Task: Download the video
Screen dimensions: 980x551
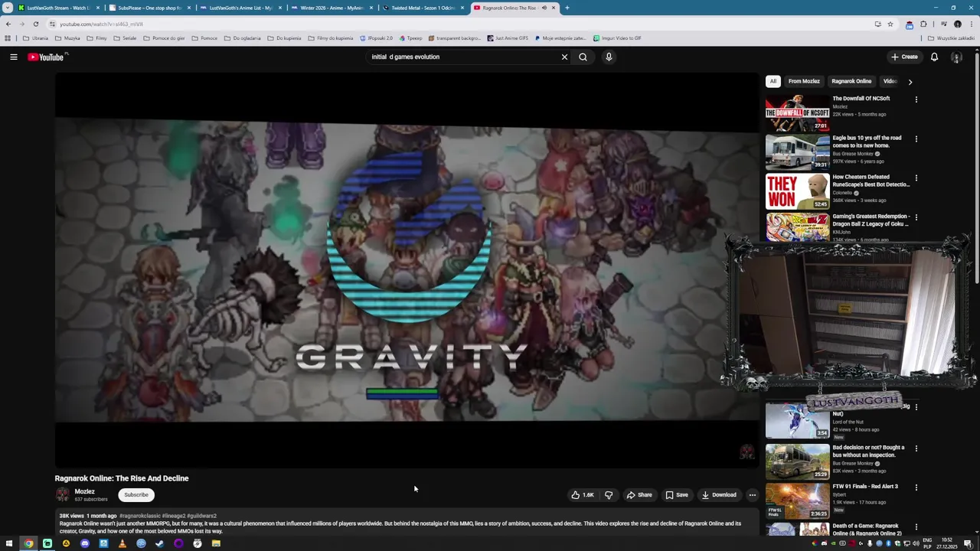Action: [719, 495]
